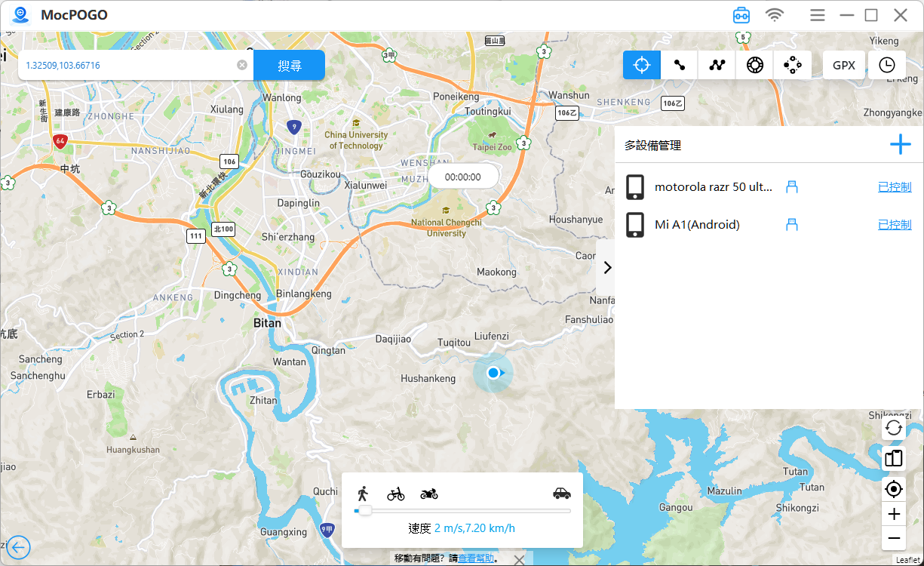Image resolution: width=924 pixels, height=566 pixels.
Task: Add a new device with plus icon
Action: (x=900, y=145)
